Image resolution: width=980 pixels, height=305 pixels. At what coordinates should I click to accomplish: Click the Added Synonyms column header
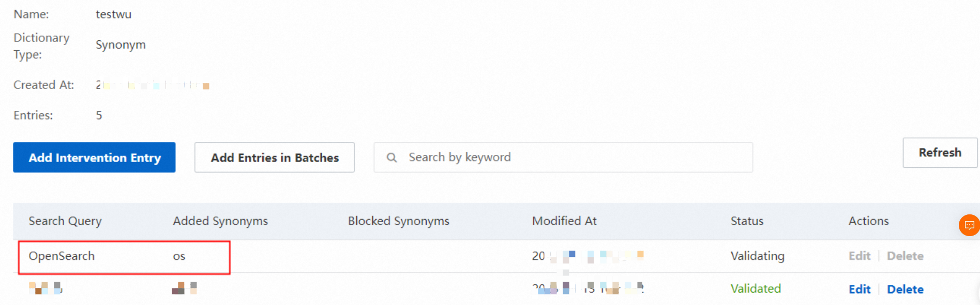point(220,221)
